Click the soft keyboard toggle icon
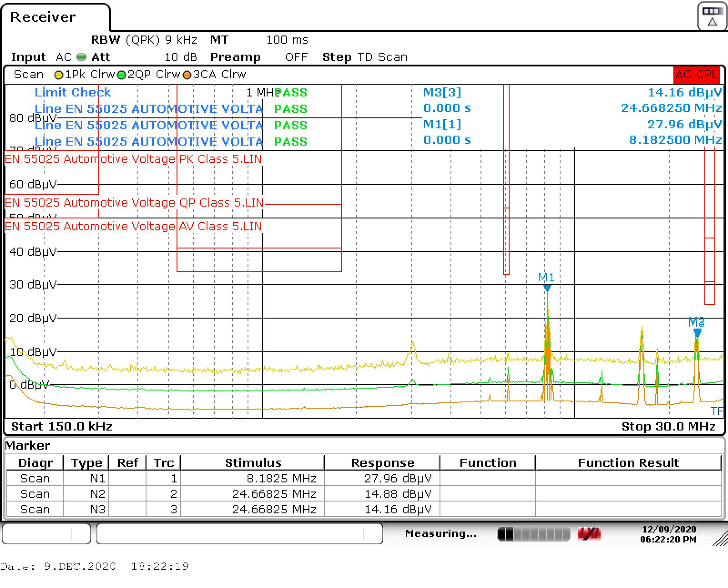Viewport: 728px width, 588px height. [x=712, y=16]
